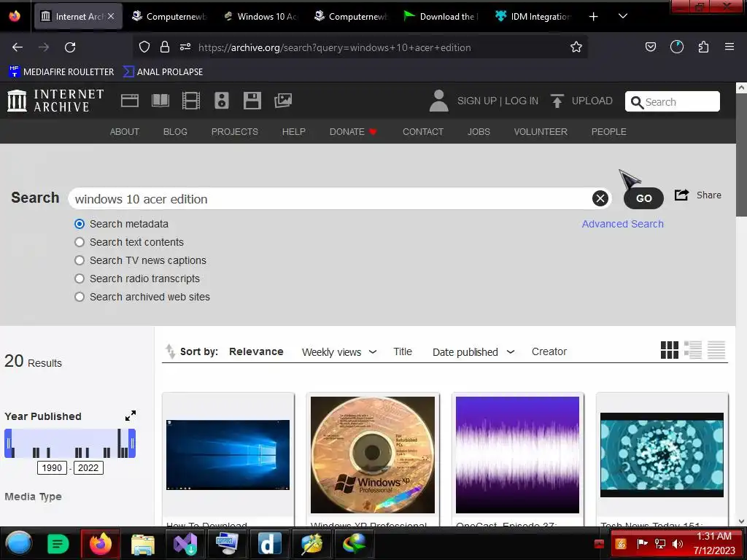Open the Software floppy disk icon

(x=252, y=101)
